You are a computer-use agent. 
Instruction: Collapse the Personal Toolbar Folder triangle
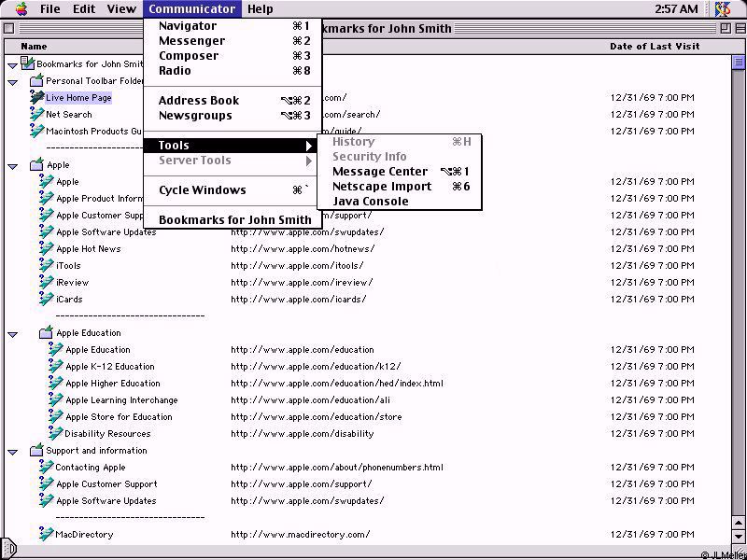tap(13, 82)
